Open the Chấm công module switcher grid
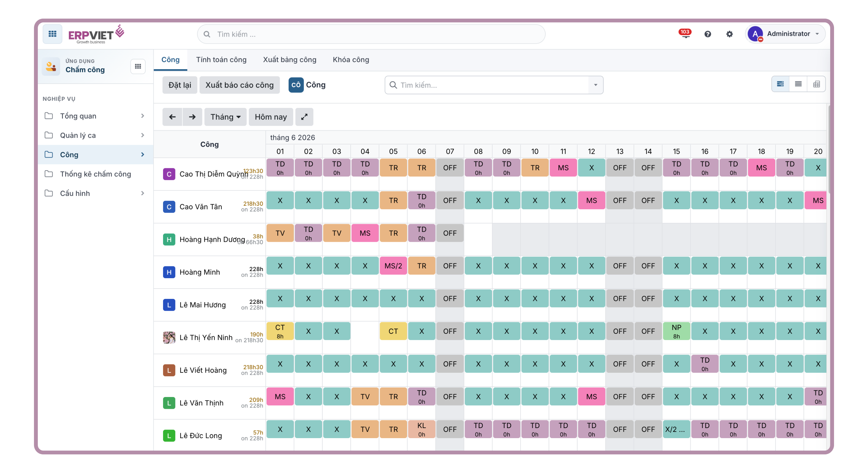868x473 pixels. coord(138,66)
